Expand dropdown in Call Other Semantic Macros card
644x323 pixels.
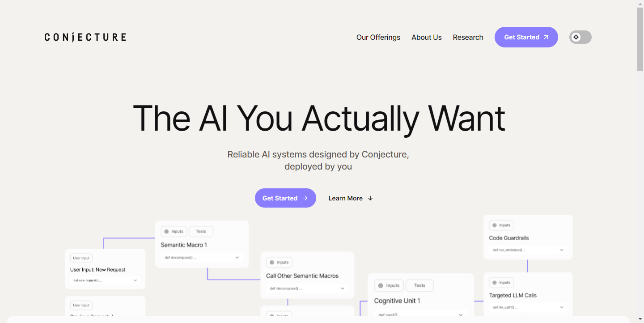point(307,289)
